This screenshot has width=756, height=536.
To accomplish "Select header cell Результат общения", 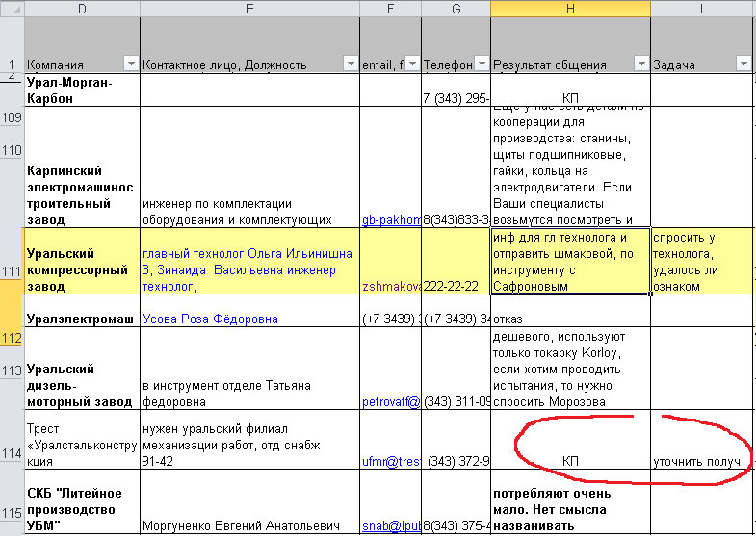I will click(570, 45).
